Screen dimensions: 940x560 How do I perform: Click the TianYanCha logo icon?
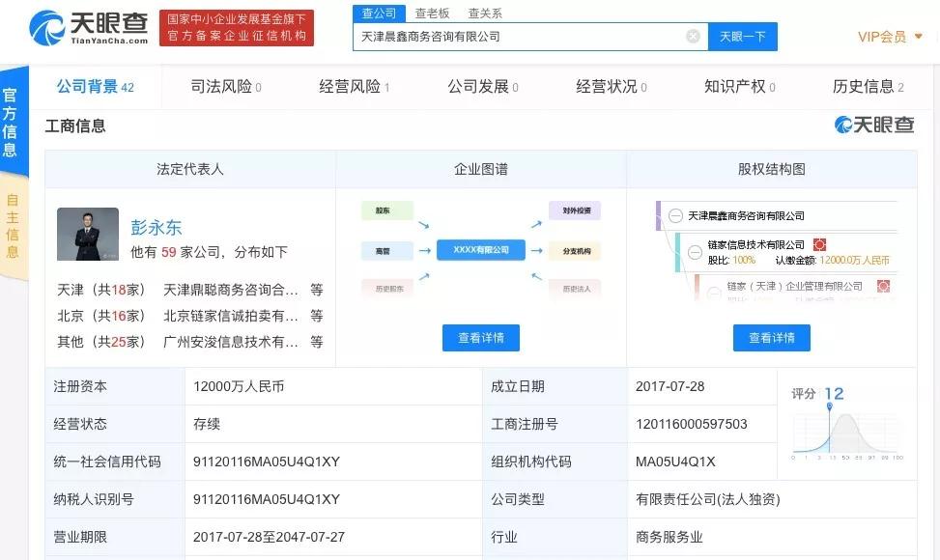point(46,28)
